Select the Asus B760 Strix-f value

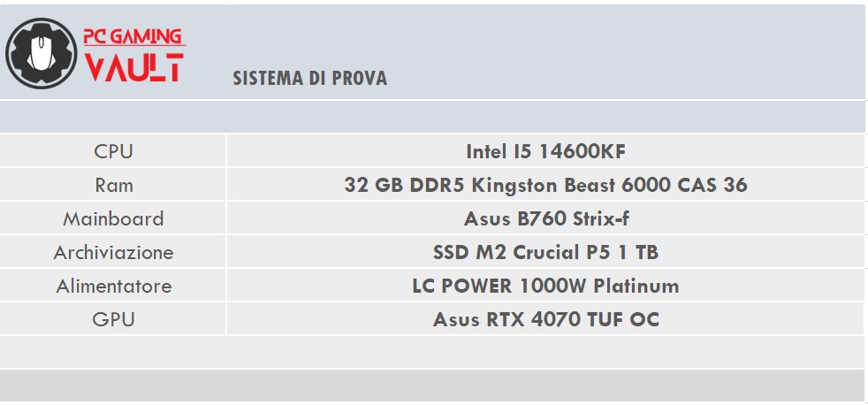[546, 218]
